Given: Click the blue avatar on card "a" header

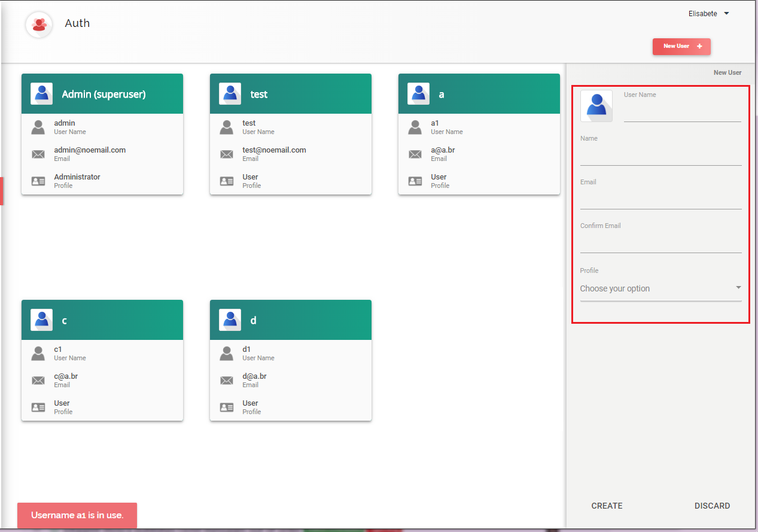Looking at the screenshot, I should [x=418, y=93].
